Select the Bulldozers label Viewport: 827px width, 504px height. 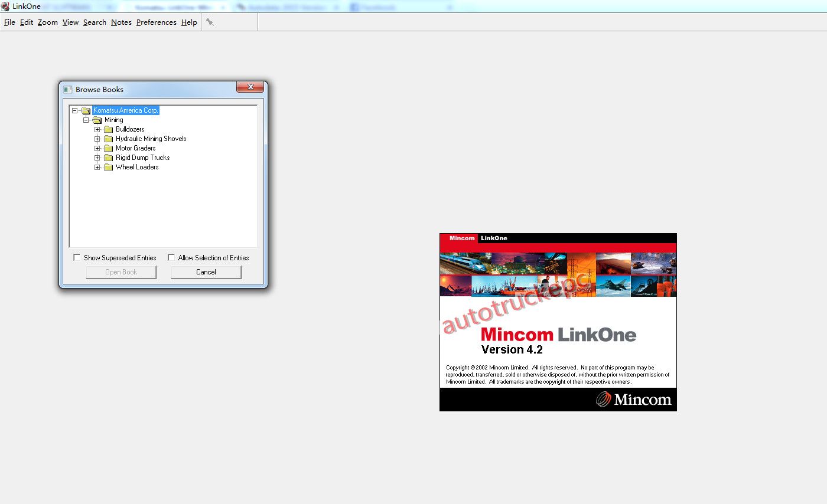click(130, 129)
